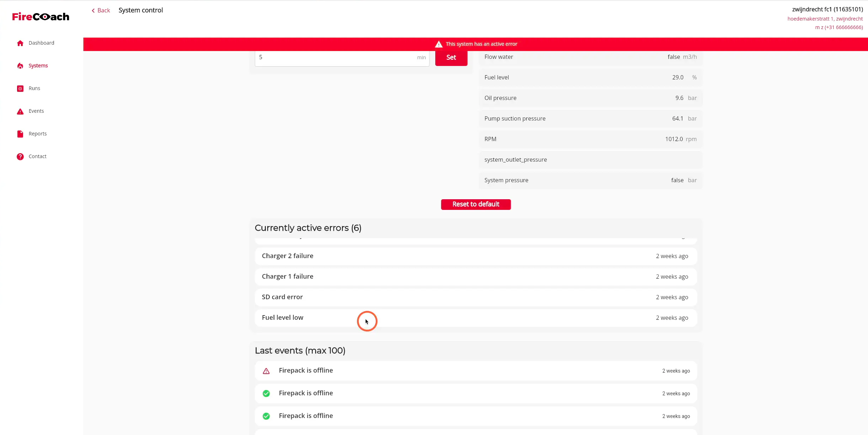Click the warning icon in the red error banner

[439, 44]
